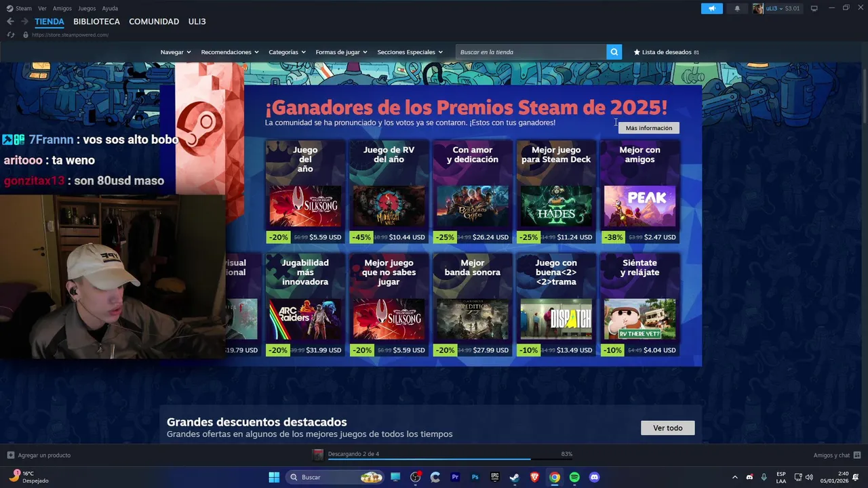Switch to the TIENDA tab
Image resolution: width=868 pixels, height=488 pixels.
click(x=50, y=22)
